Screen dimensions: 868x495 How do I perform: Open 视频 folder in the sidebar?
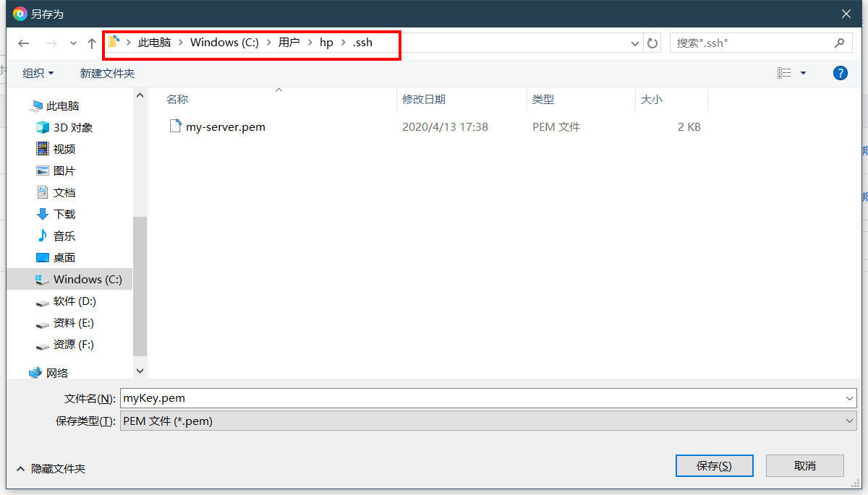(64, 149)
